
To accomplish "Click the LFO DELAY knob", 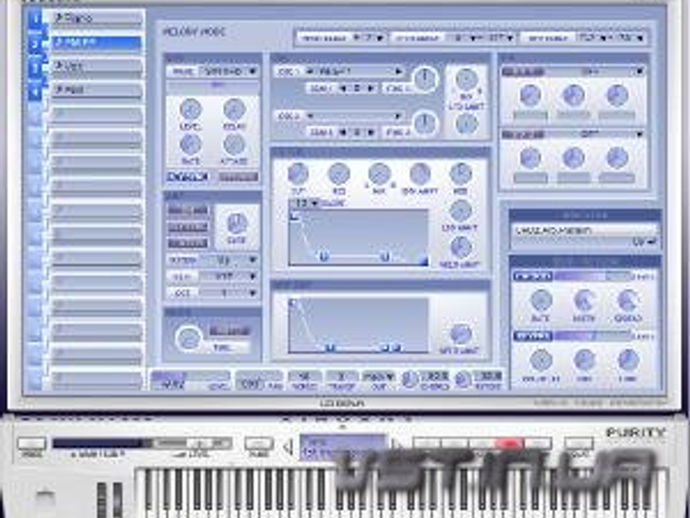I will (234, 109).
